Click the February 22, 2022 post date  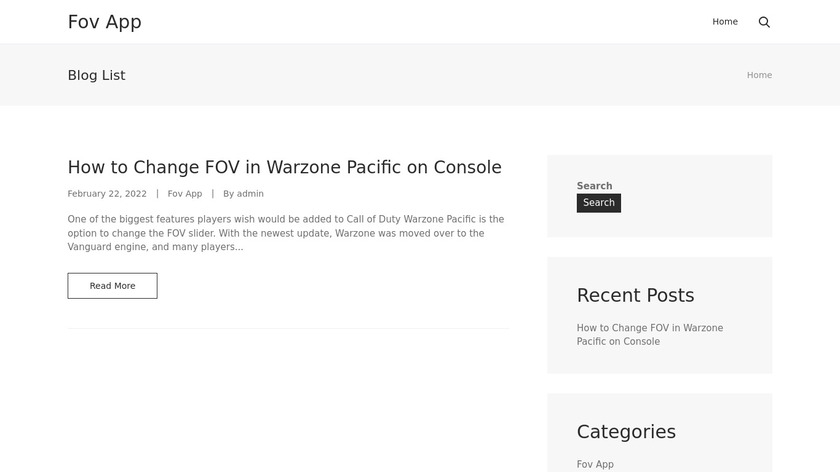coord(107,194)
